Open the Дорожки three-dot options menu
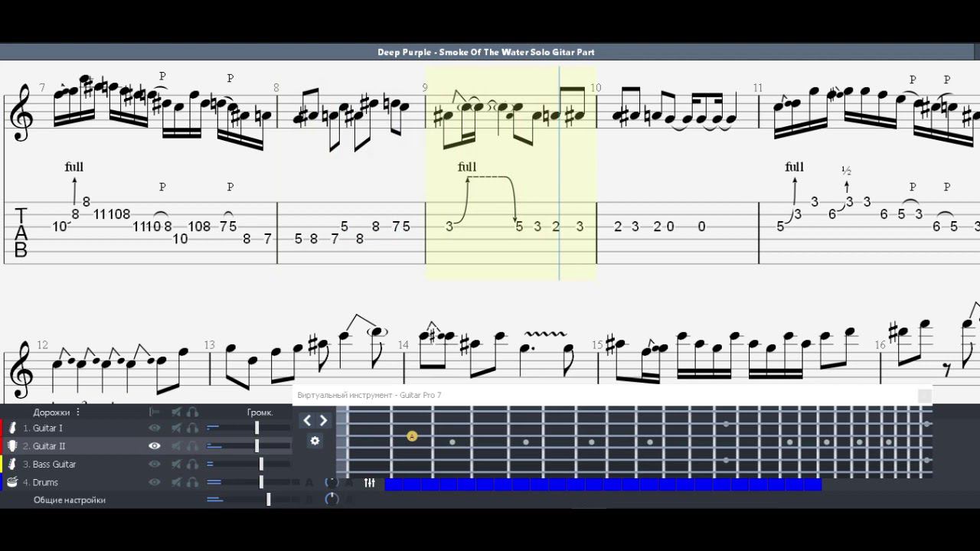 77,412
